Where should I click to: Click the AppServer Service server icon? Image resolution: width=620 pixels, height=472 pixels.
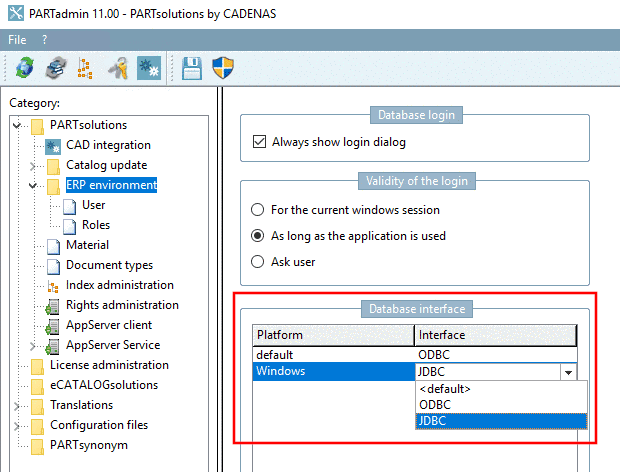53,346
